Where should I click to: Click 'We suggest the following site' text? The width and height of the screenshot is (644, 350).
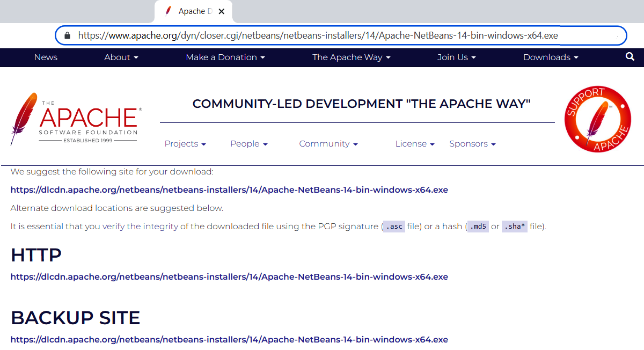tap(112, 172)
